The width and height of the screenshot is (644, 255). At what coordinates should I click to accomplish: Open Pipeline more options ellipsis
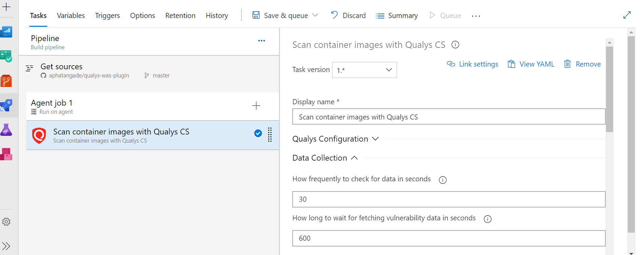coord(261,41)
